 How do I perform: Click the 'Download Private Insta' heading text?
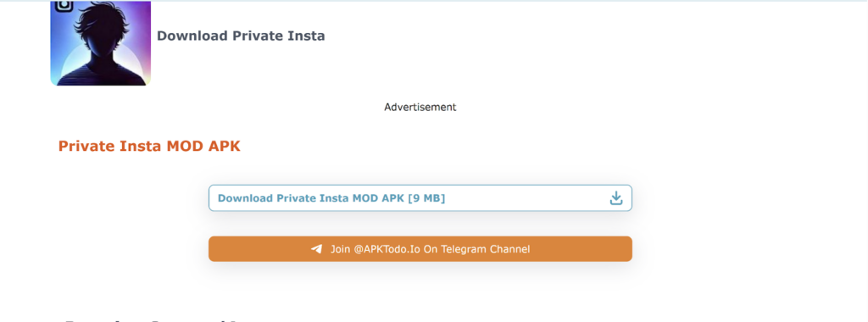coord(241,36)
